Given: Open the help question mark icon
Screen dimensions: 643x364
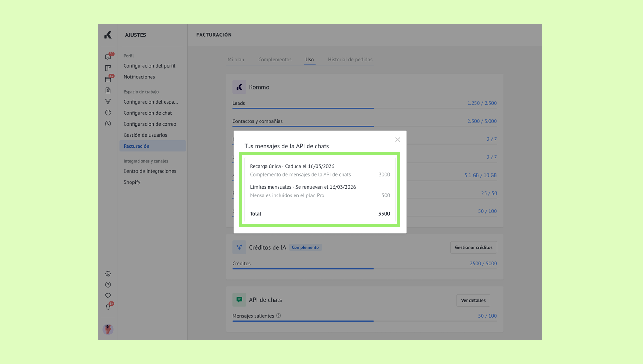Looking at the screenshot, I should tap(108, 285).
